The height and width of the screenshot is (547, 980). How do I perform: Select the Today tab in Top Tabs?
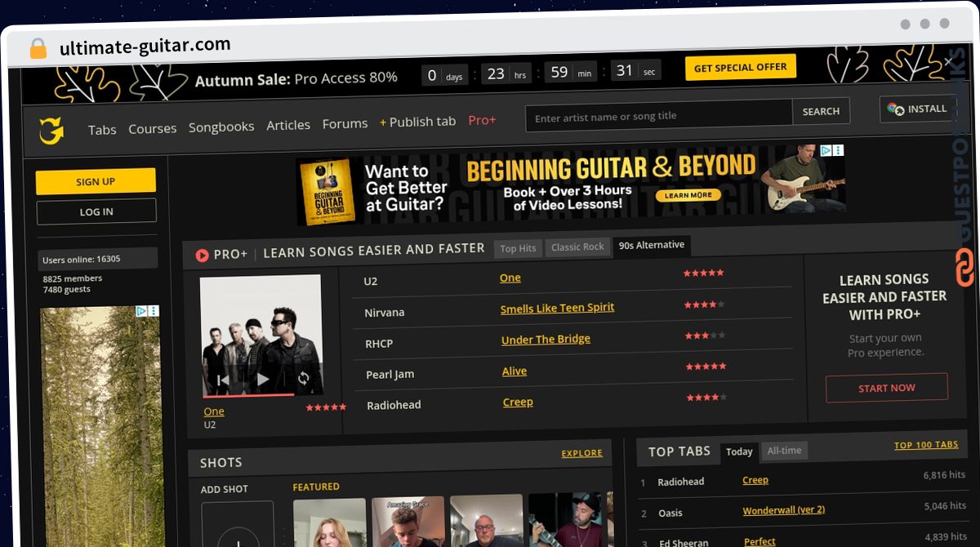(x=739, y=451)
